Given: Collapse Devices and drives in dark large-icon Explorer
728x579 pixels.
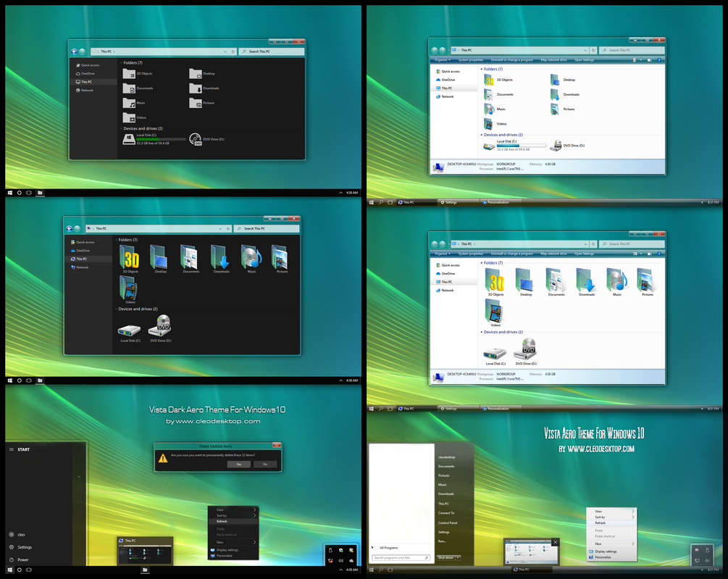Looking at the screenshot, I should coord(116,309).
